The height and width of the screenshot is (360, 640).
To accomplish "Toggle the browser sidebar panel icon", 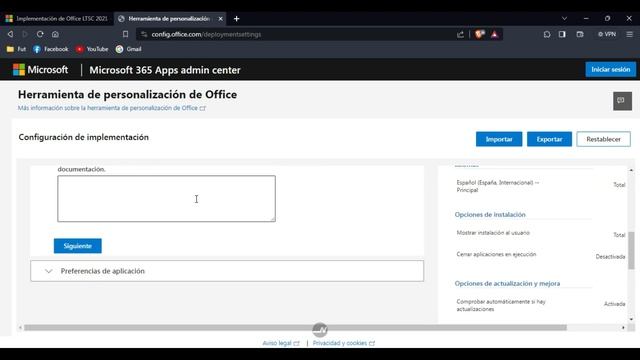I will (562, 34).
